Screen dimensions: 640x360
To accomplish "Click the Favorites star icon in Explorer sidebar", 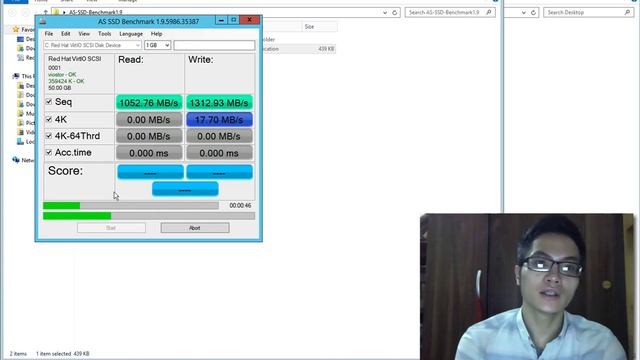I will point(16,29).
